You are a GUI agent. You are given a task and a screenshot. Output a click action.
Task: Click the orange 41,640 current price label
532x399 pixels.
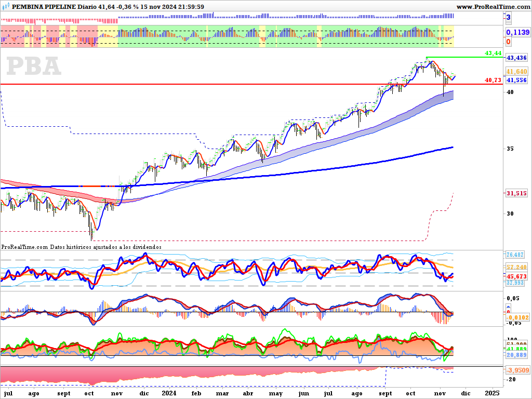click(516, 71)
